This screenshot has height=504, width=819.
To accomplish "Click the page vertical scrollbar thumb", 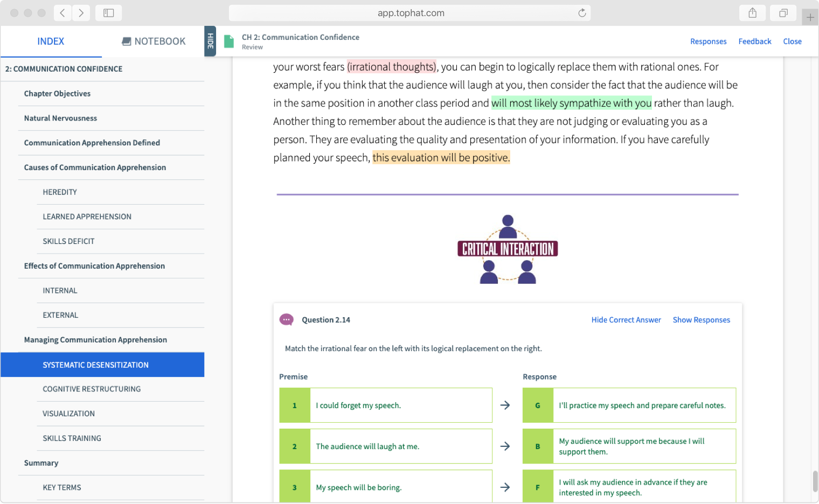I will 815,481.
